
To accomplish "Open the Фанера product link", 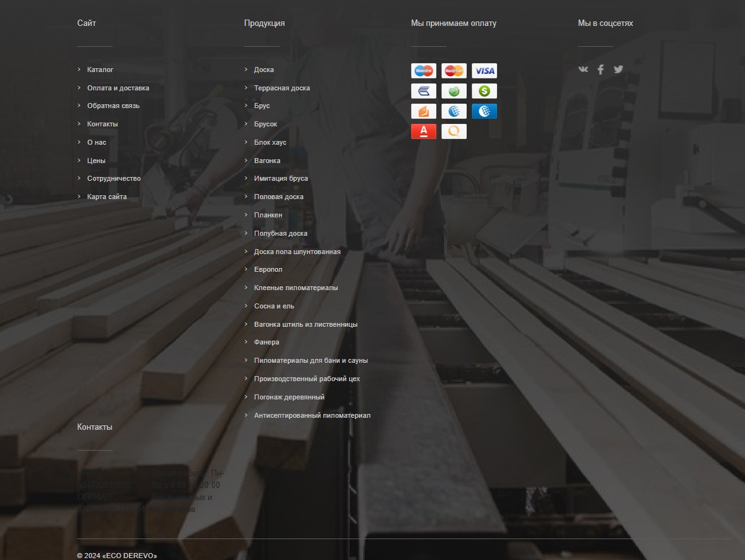I will point(266,342).
